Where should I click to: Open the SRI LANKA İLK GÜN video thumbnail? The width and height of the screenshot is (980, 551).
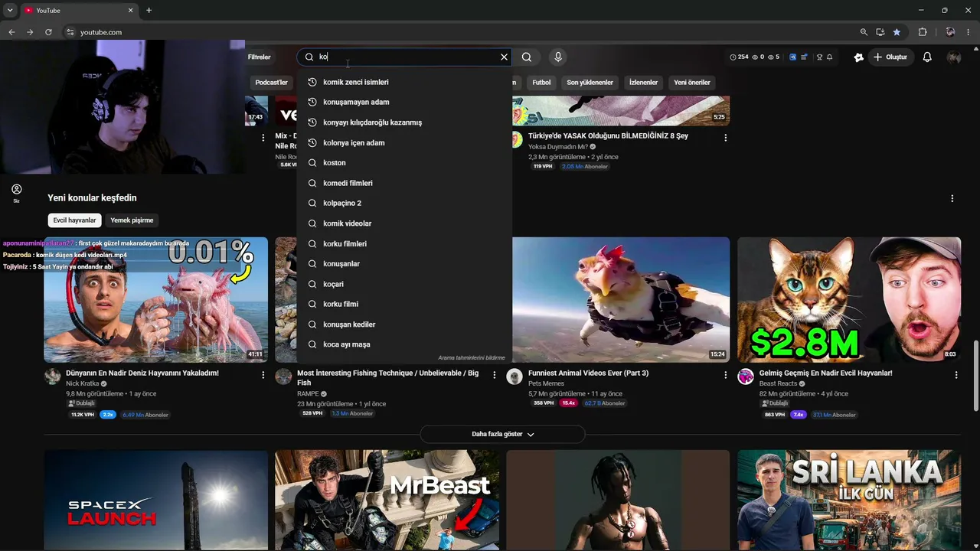[849, 500]
